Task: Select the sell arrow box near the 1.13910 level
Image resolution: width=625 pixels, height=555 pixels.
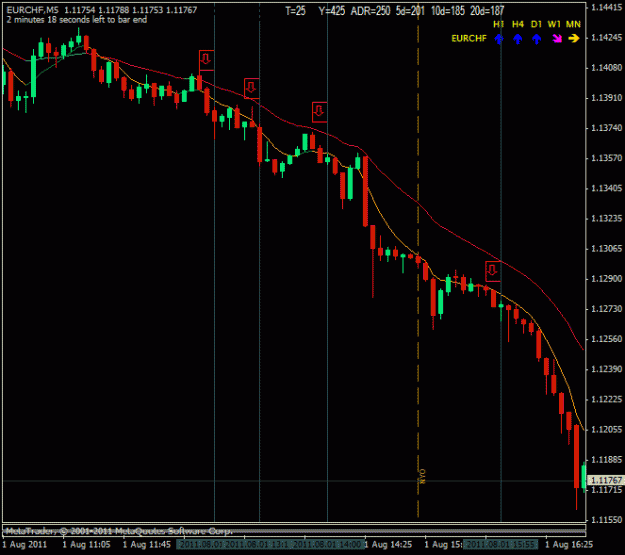Action: [x=252, y=89]
